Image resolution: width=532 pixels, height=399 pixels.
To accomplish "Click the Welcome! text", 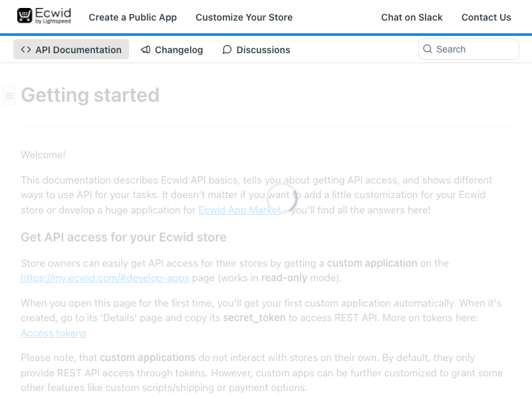I will pos(43,155).
